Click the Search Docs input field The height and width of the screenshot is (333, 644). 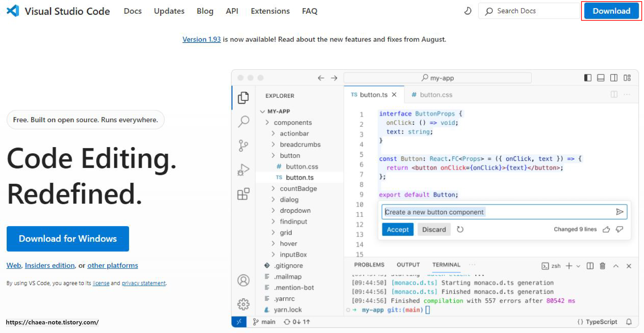coord(529,11)
